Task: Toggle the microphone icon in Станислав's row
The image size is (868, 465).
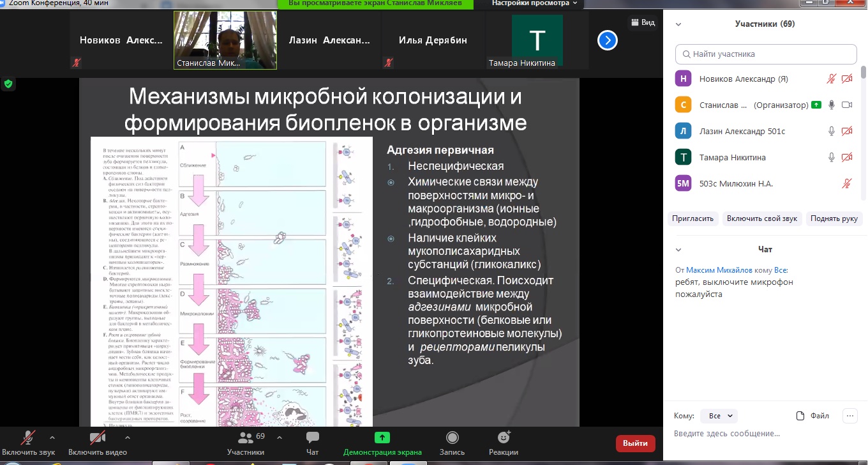Action: pyautogui.click(x=831, y=105)
